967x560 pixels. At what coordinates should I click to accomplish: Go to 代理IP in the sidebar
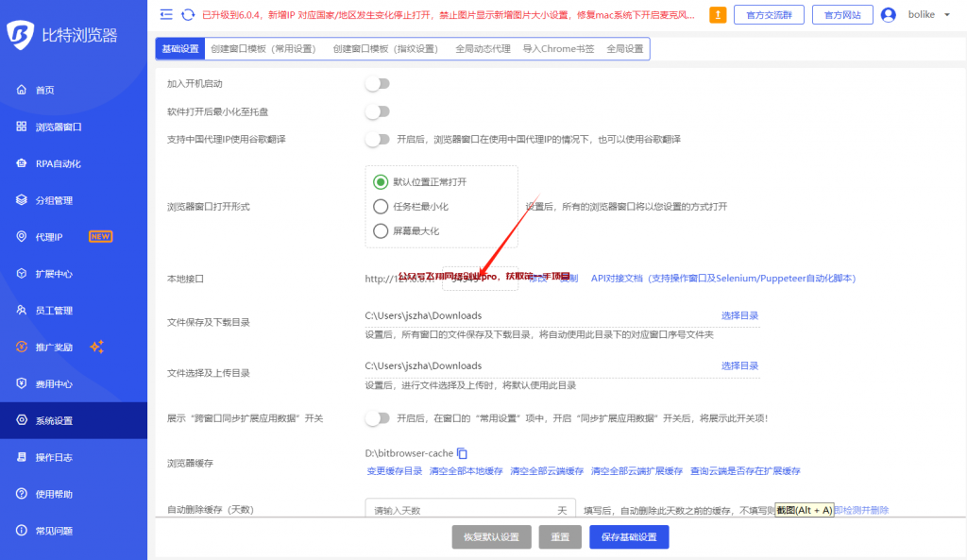pos(49,237)
